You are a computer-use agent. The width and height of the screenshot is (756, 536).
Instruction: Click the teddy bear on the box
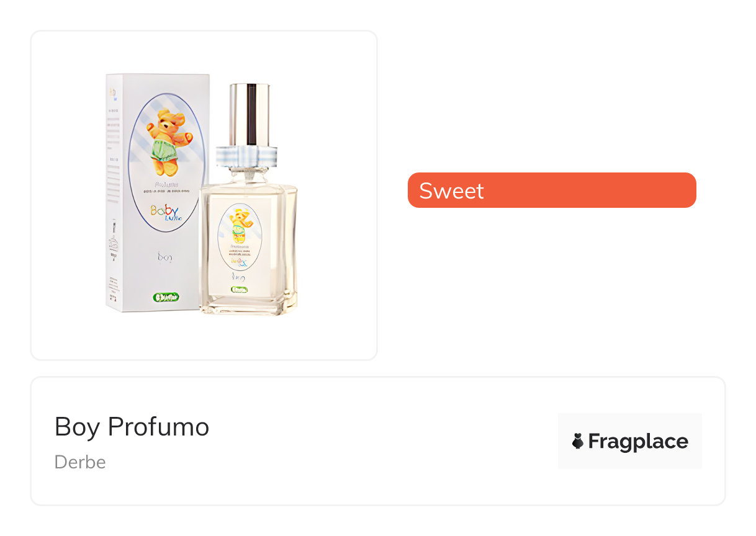click(168, 141)
